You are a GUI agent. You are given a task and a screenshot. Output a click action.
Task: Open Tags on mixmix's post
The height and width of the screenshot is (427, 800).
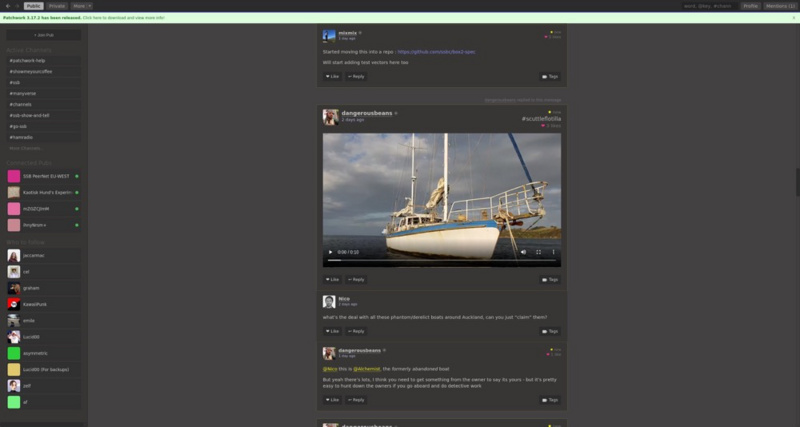click(x=549, y=76)
